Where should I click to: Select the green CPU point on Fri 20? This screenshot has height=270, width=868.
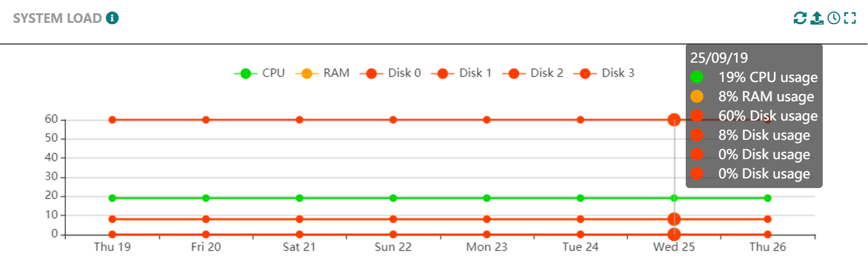click(206, 198)
